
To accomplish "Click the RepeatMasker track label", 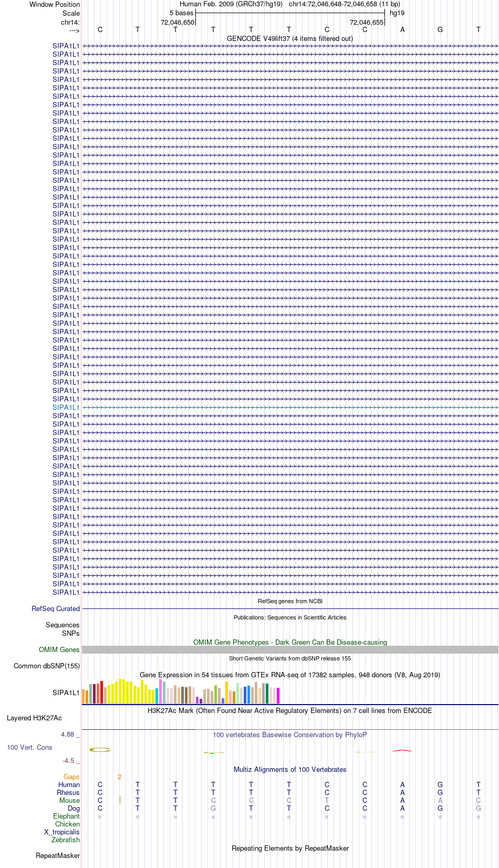I will pos(58,856).
